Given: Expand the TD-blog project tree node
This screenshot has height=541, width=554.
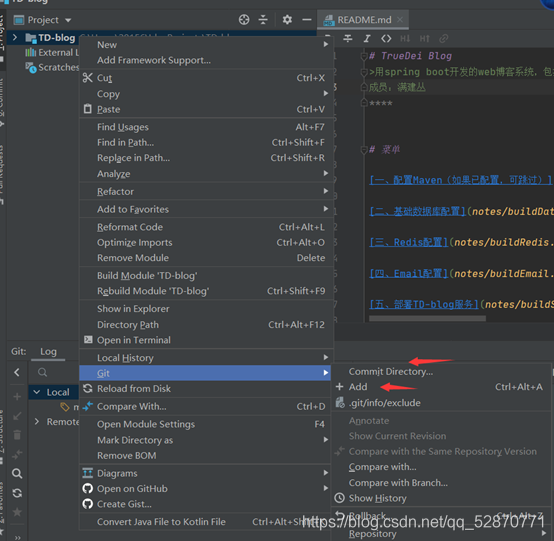Looking at the screenshot, I should (x=15, y=37).
